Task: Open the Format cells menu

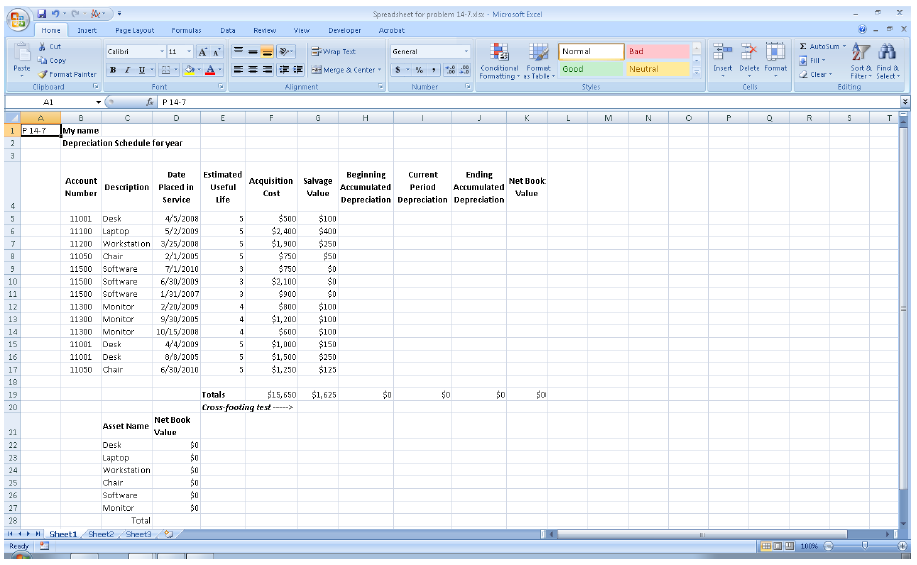Action: click(775, 61)
